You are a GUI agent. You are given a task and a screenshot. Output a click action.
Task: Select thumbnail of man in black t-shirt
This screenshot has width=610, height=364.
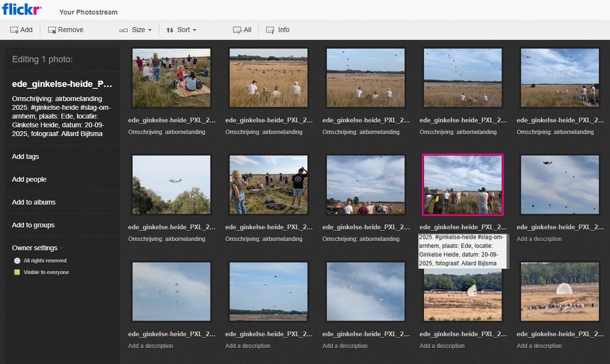point(268,185)
